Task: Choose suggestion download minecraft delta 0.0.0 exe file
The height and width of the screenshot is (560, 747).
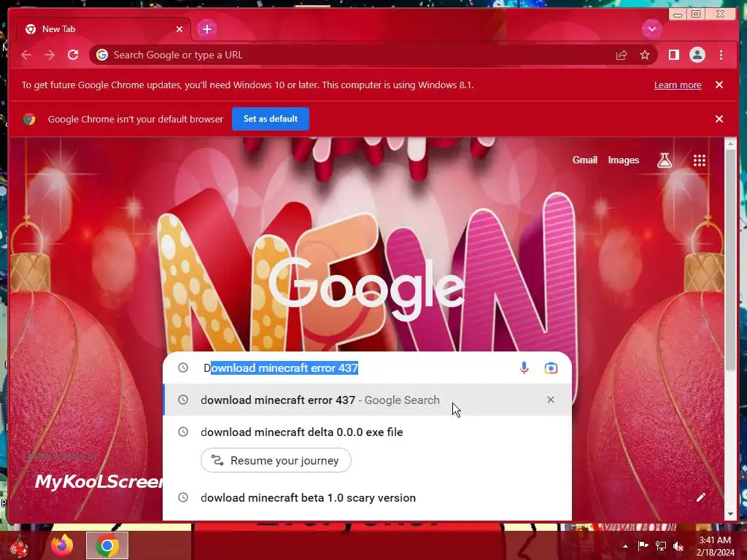Action: point(368,432)
